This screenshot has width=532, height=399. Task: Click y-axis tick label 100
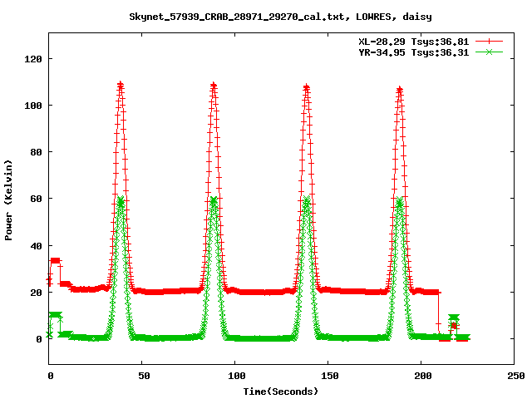pyautogui.click(x=33, y=106)
